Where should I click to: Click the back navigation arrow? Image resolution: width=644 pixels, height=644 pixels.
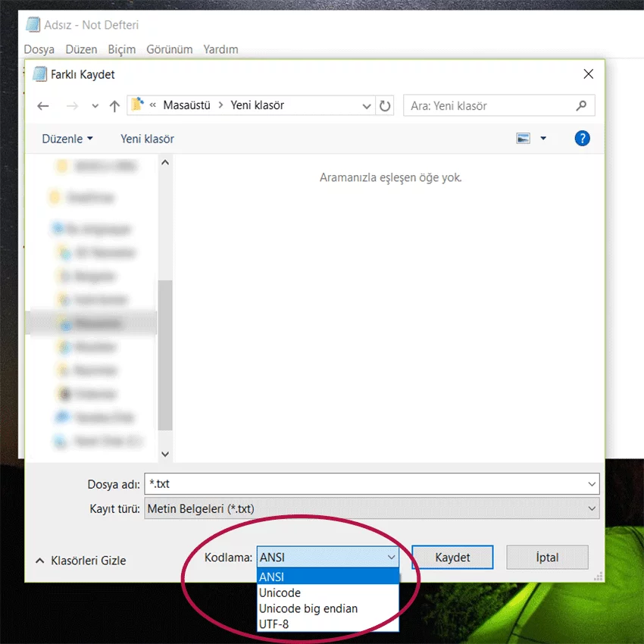tap(43, 105)
